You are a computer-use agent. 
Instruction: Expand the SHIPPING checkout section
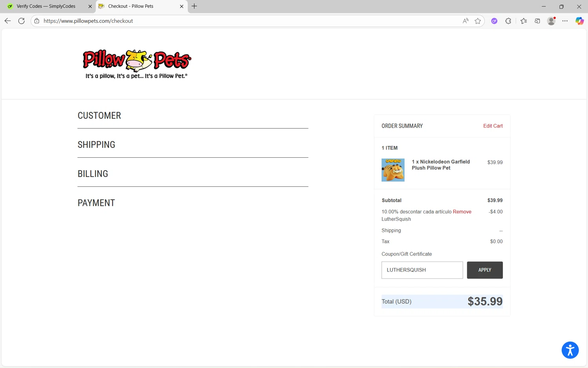96,144
